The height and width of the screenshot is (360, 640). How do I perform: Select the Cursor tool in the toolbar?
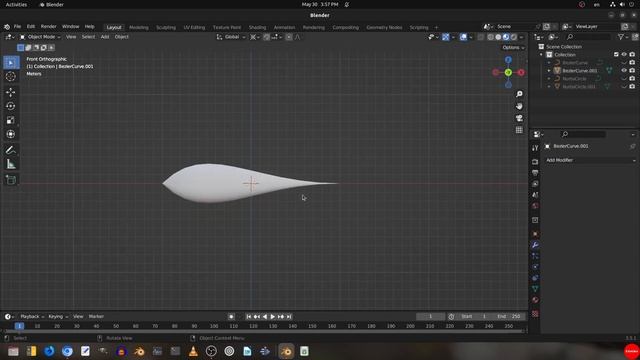click(x=11, y=76)
